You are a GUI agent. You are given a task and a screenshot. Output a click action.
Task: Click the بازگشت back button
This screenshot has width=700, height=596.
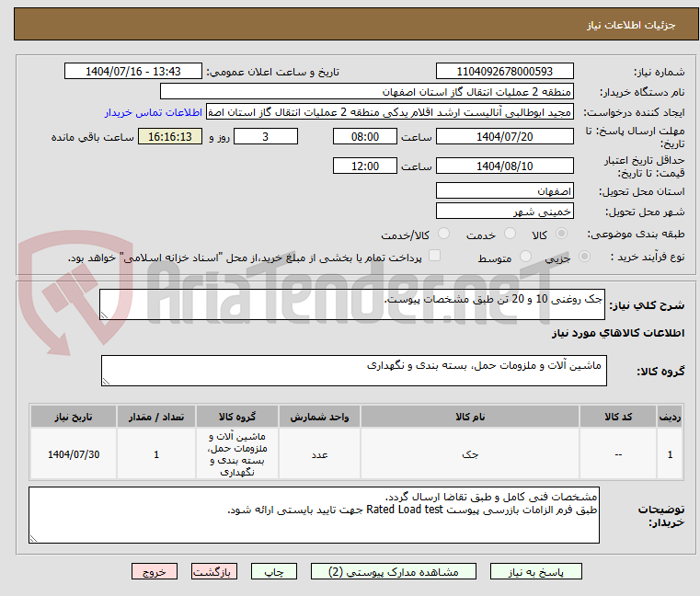(x=213, y=571)
